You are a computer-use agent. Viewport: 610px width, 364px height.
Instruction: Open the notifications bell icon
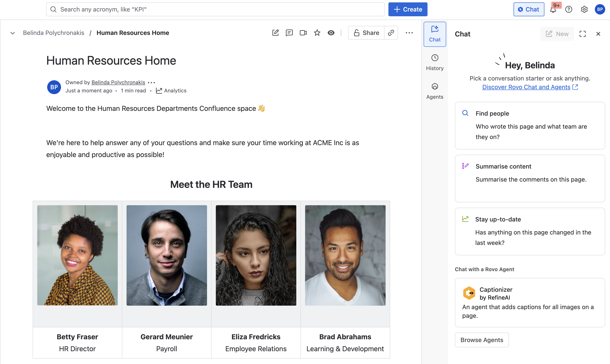tap(553, 10)
